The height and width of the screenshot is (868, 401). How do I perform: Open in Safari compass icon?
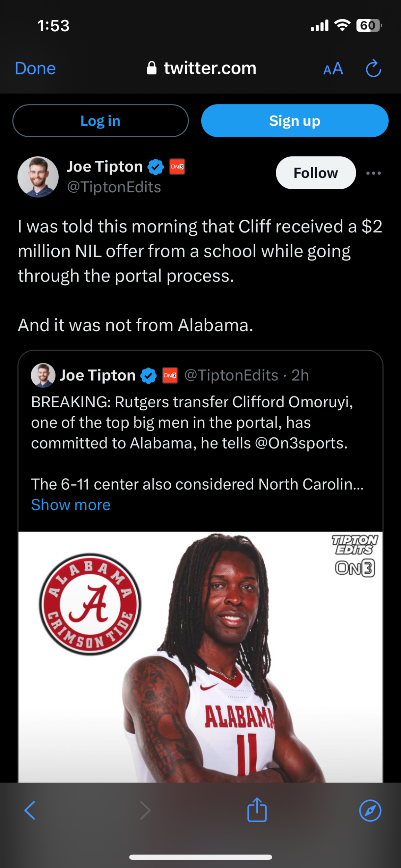[x=370, y=810]
